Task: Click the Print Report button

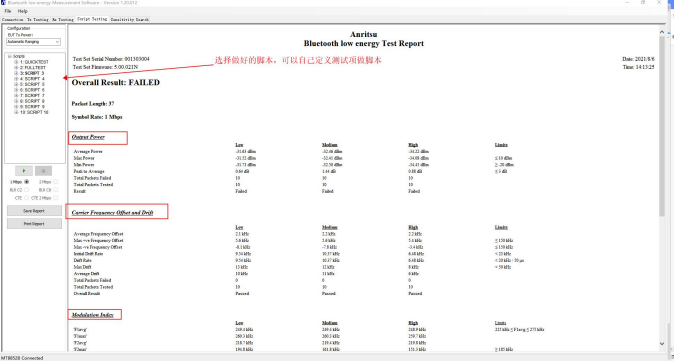Action: coord(34,224)
